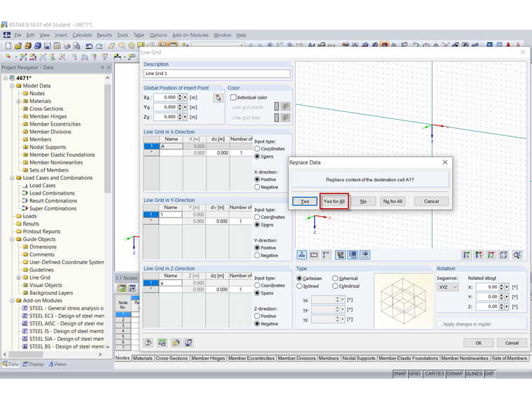Select Positive for Z-direction

coord(257,316)
